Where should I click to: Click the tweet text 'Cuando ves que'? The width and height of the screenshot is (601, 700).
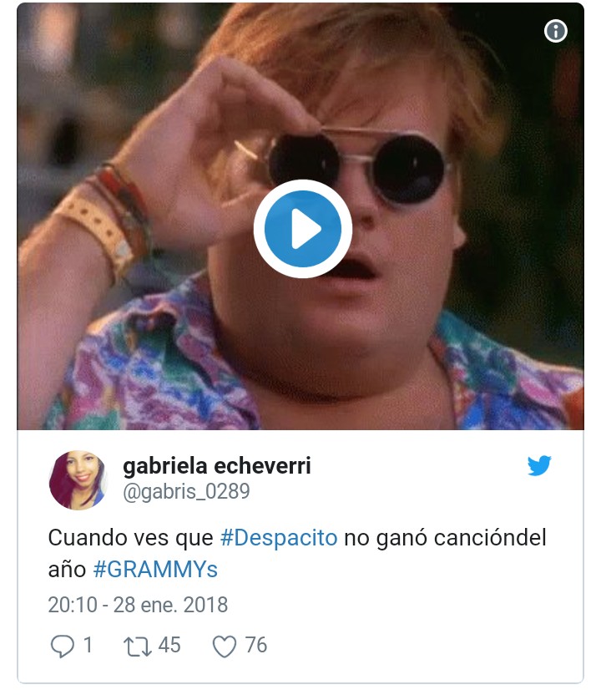[131, 537]
